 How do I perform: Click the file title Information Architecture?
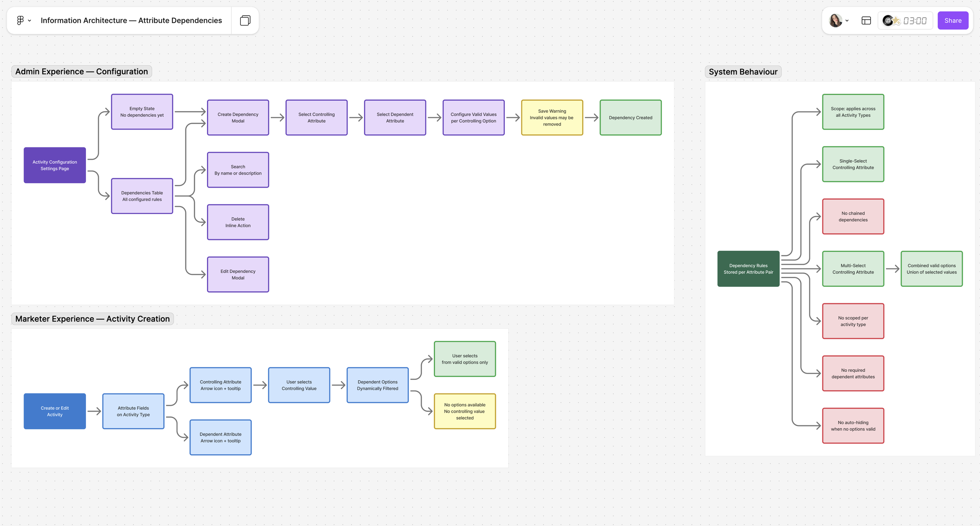131,20
